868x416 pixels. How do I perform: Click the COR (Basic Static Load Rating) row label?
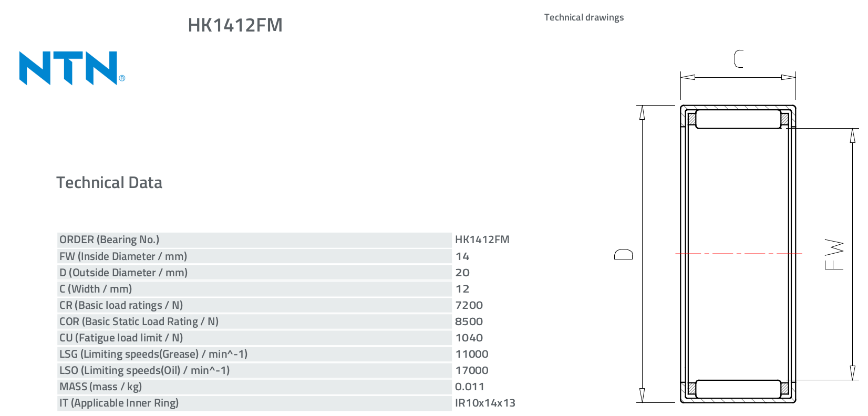tap(139, 321)
